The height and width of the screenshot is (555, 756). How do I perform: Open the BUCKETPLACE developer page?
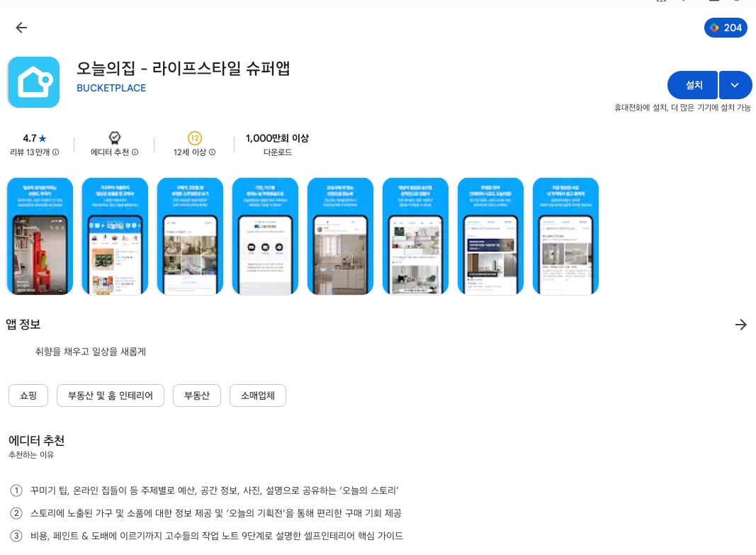pos(111,88)
